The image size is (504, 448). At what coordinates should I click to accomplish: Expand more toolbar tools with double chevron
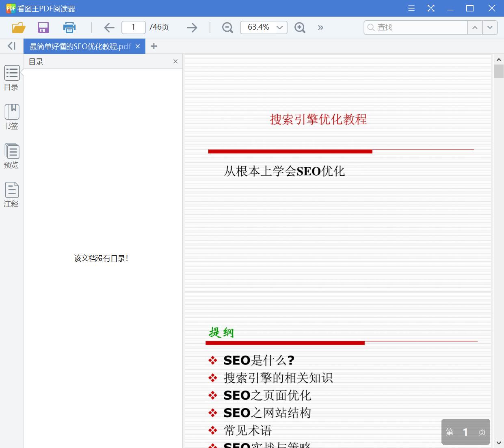pyautogui.click(x=320, y=28)
